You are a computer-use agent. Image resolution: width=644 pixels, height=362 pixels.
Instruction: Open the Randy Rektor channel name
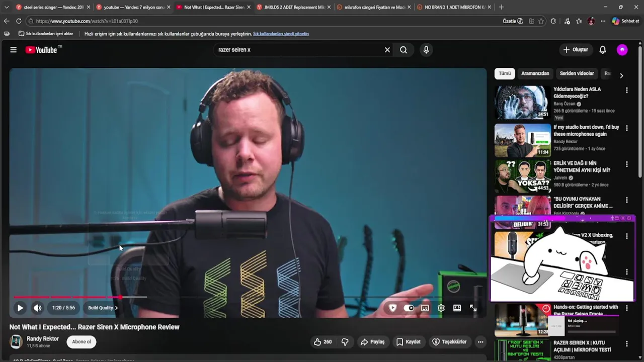point(43,339)
